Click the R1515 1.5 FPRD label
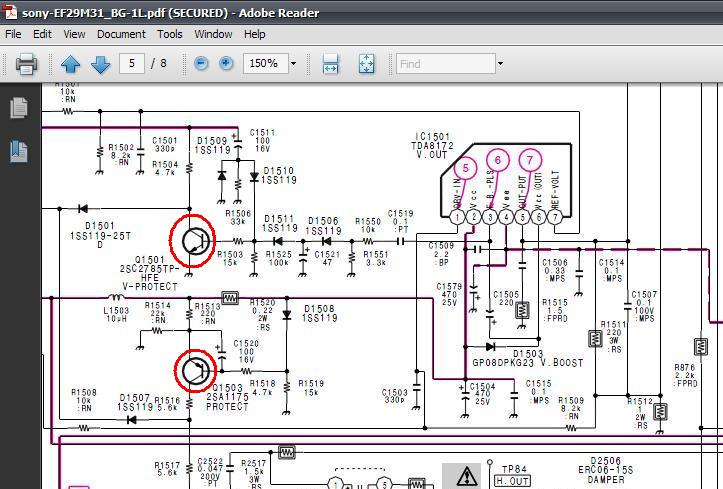The image size is (723, 489). coord(555,310)
